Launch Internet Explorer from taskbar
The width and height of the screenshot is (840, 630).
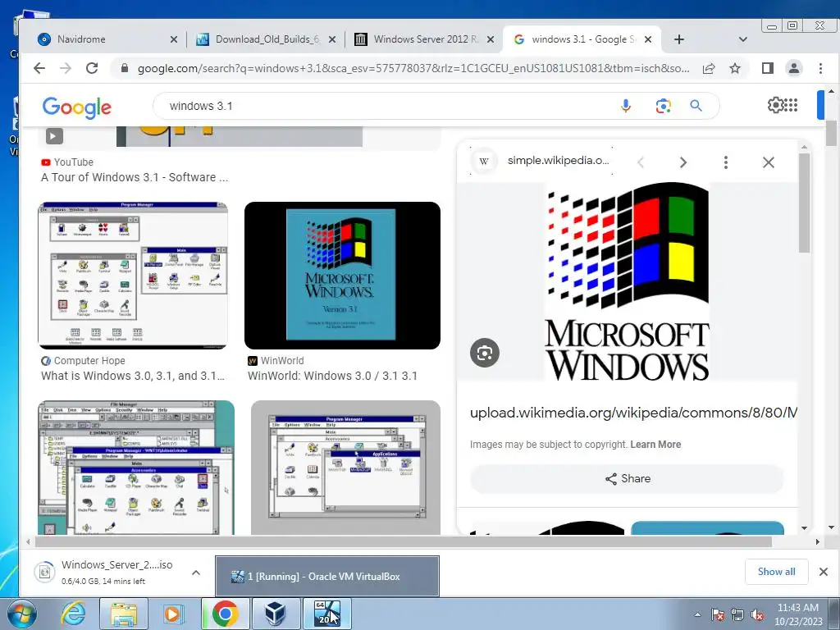click(x=73, y=614)
